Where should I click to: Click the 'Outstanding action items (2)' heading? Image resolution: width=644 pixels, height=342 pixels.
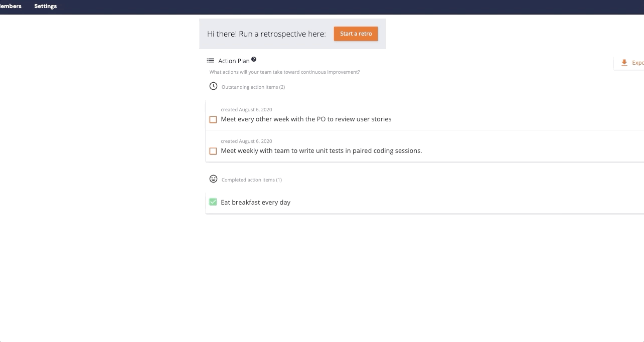pyautogui.click(x=253, y=87)
